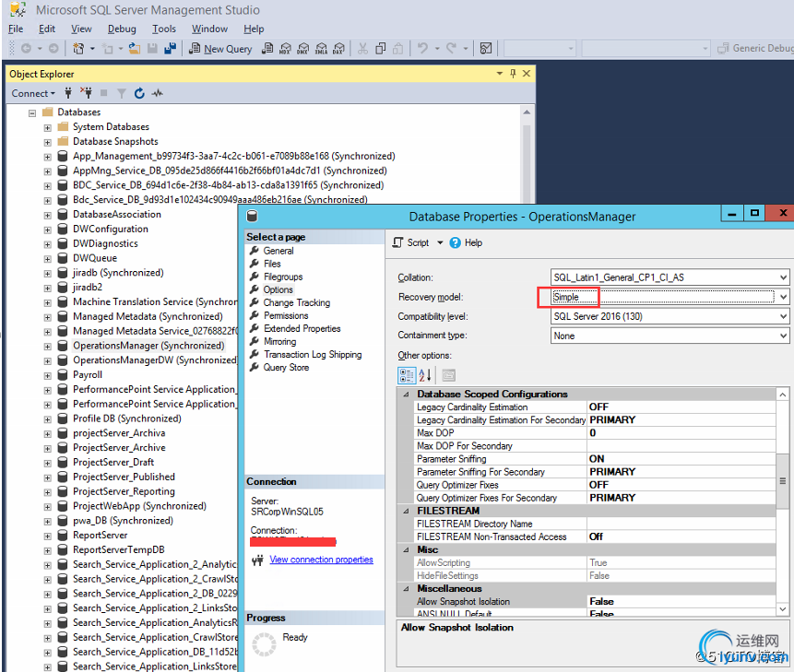794x672 pixels.
Task: Click the Cut scissors icon
Action: click(x=362, y=49)
